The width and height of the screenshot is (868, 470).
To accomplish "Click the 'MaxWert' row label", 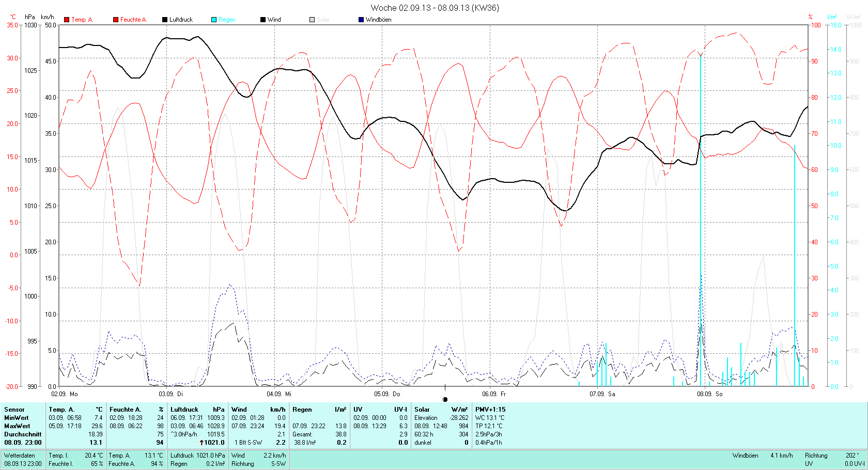I will (17, 426).
